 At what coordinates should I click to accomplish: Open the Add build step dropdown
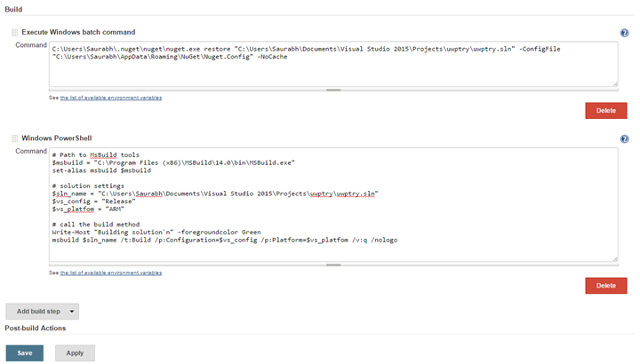click(x=36, y=312)
